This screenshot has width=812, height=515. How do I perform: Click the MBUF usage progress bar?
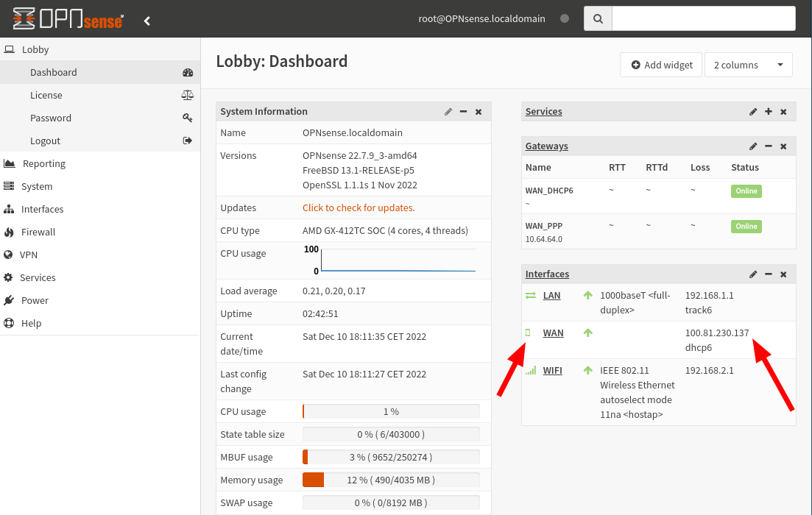(391, 457)
